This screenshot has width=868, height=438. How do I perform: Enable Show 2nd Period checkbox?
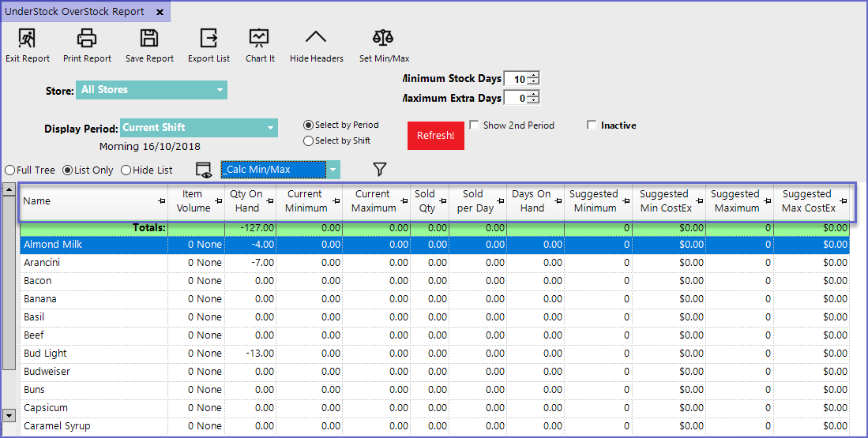474,125
